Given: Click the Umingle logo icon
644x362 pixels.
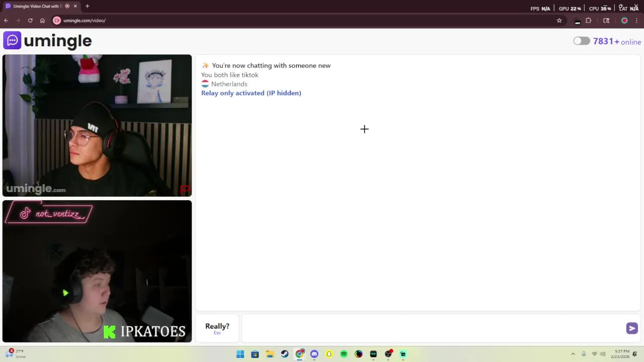Looking at the screenshot, I should coord(12,41).
